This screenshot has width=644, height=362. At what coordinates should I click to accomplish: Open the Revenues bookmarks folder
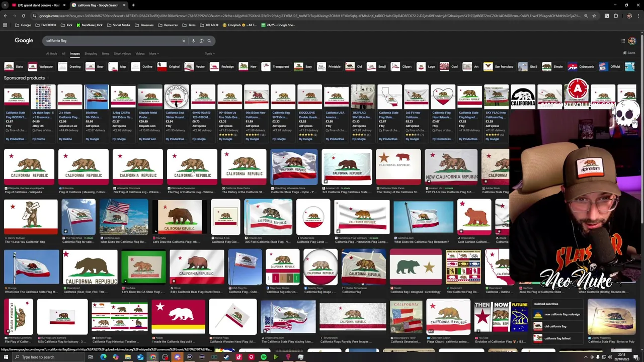[x=144, y=25]
